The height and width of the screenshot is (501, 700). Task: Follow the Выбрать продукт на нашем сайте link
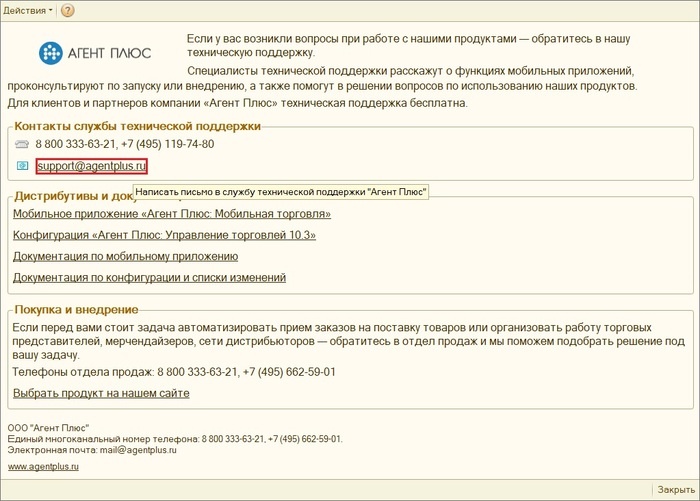101,393
